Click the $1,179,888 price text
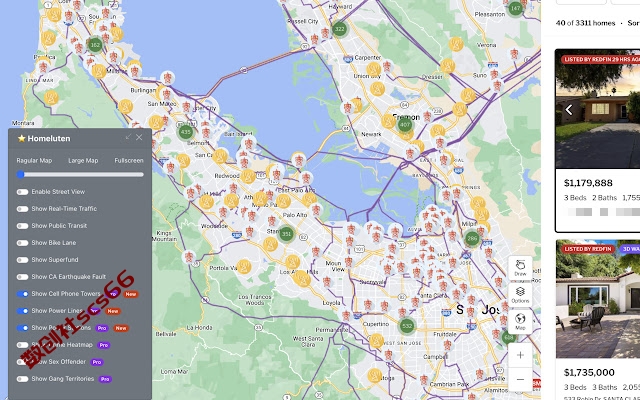This screenshot has width=640, height=400. point(588,183)
